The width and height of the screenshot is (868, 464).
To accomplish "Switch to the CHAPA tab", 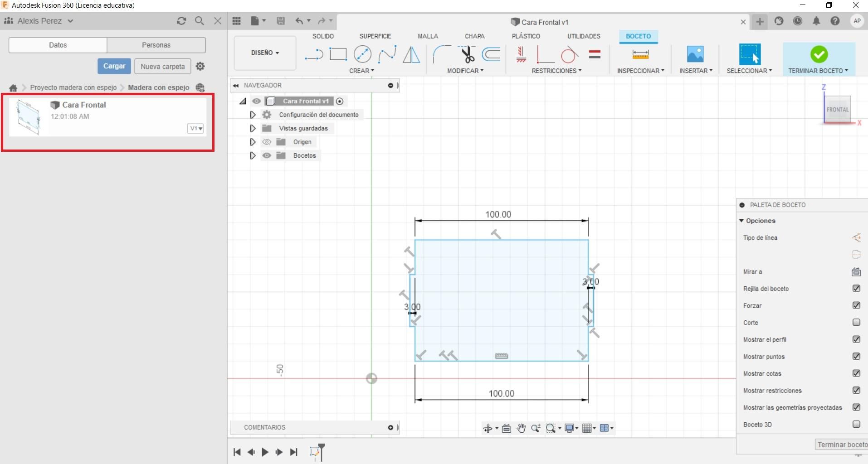I will [474, 36].
